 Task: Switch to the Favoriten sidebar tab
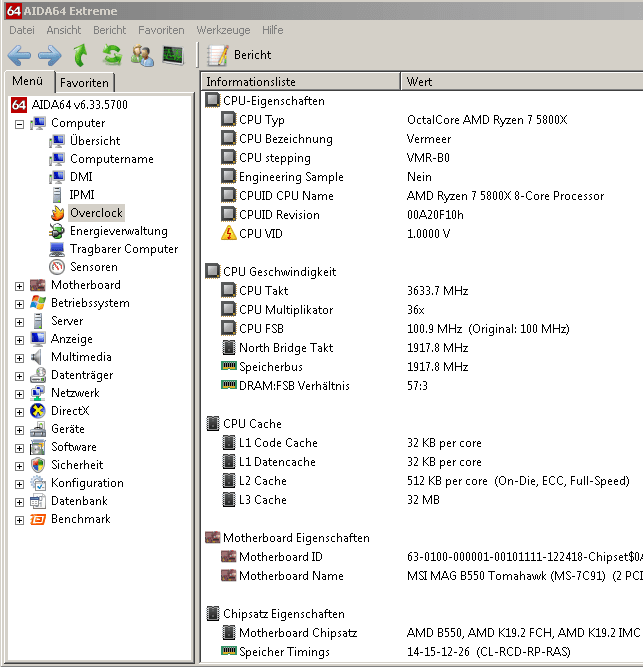click(x=84, y=83)
